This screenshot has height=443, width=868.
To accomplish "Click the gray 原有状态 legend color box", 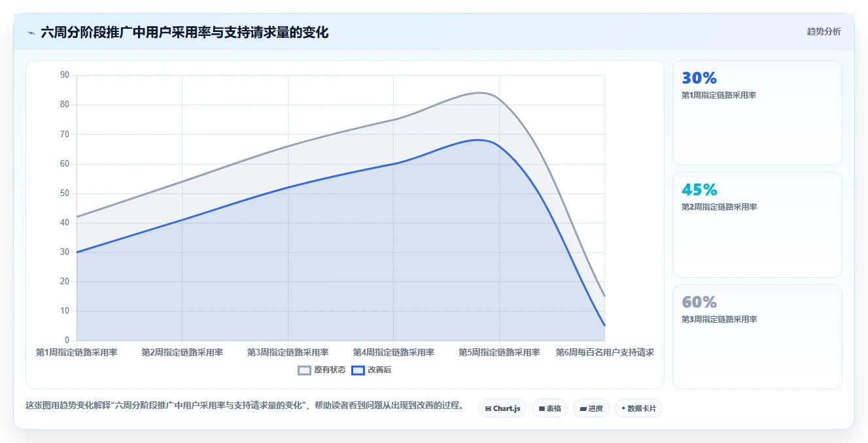I will (x=304, y=370).
